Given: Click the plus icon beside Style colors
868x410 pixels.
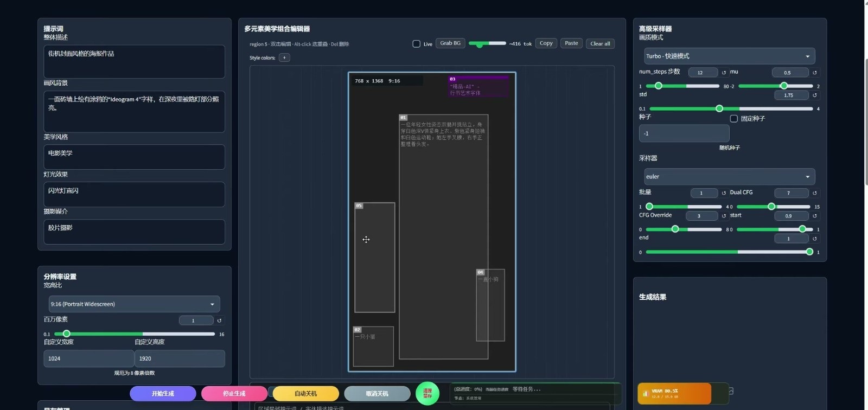Looking at the screenshot, I should (284, 57).
